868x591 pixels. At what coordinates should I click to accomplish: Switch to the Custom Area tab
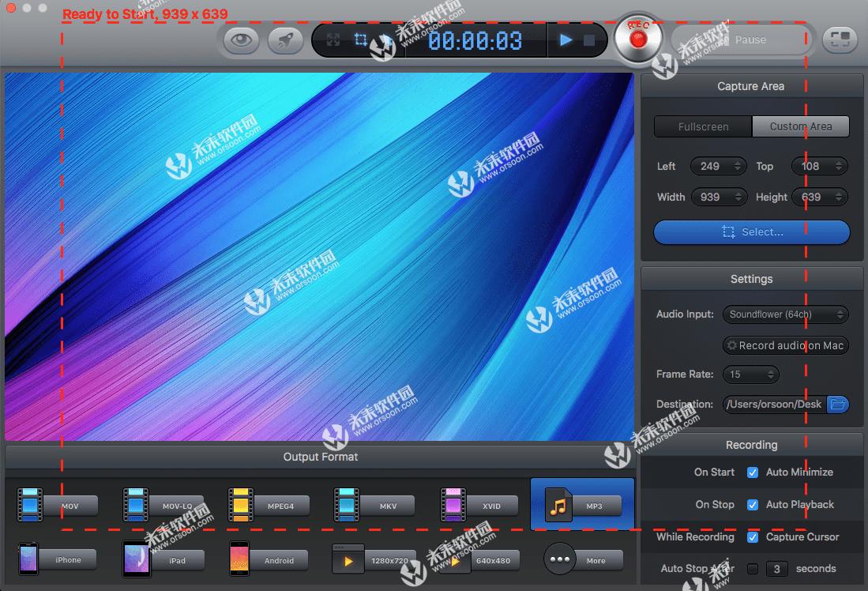(x=801, y=126)
